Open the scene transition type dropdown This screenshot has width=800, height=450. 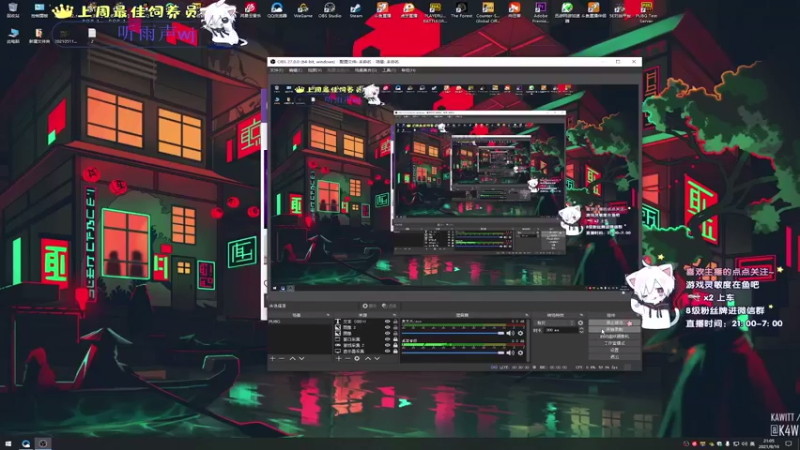point(555,323)
